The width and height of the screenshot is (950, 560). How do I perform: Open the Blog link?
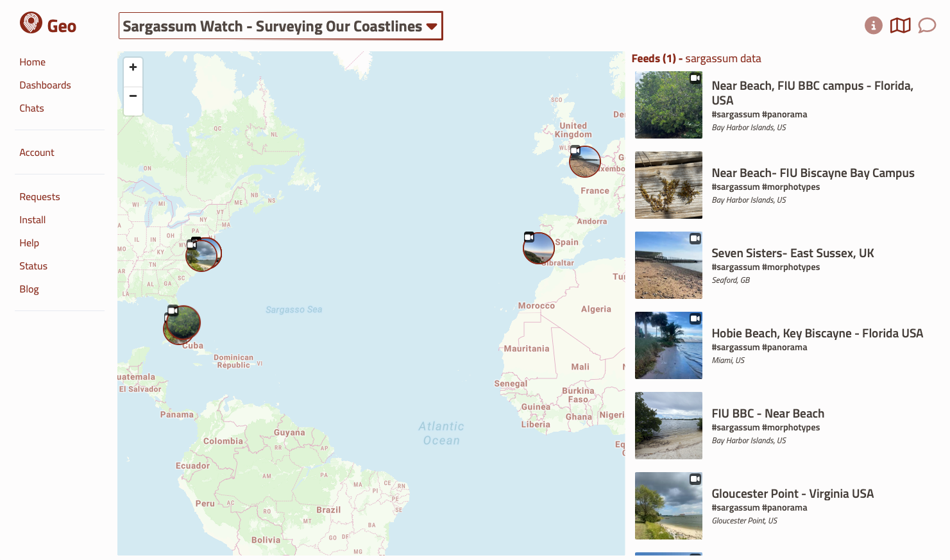29,289
